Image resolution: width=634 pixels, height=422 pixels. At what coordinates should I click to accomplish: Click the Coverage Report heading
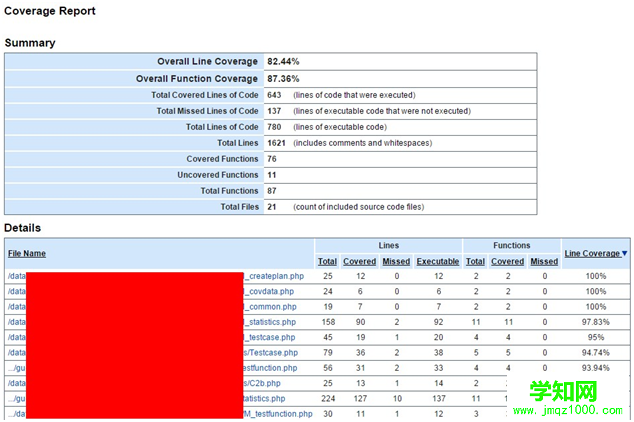(50, 11)
